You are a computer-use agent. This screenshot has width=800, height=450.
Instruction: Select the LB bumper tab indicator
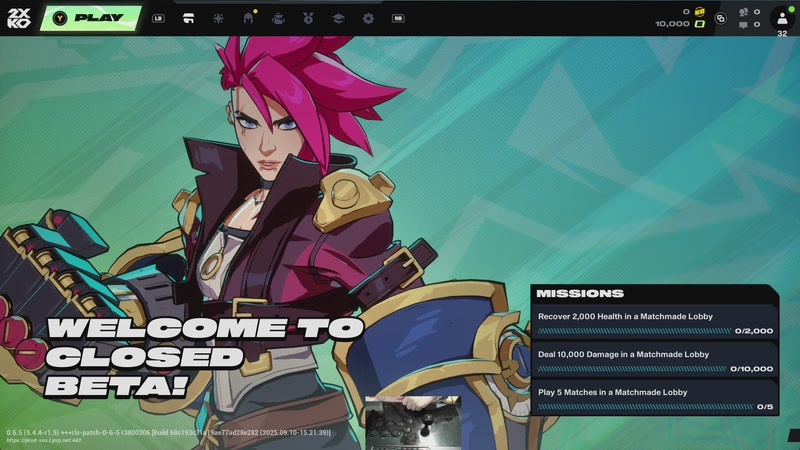pos(158,18)
